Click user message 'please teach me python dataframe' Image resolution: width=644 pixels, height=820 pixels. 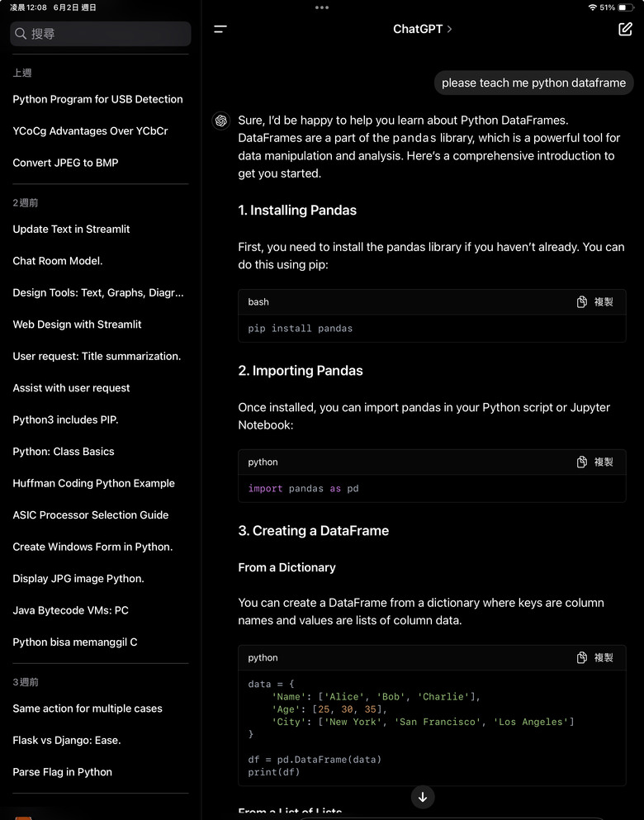[533, 83]
